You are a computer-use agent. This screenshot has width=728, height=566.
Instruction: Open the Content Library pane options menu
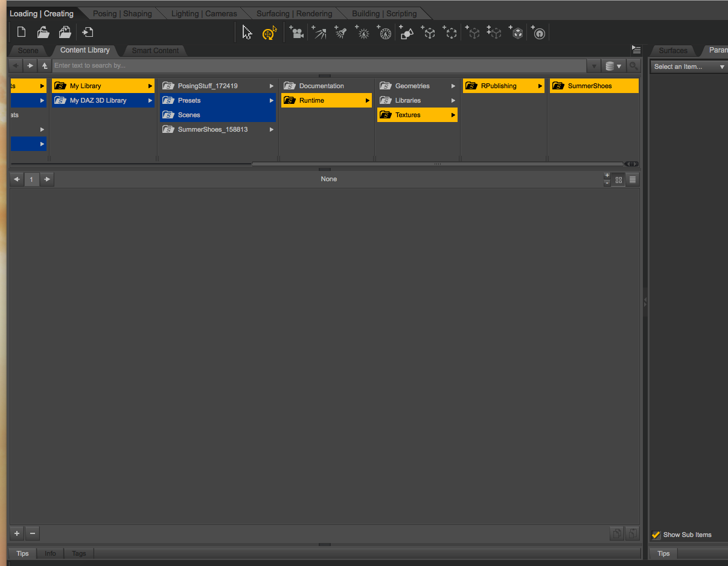click(x=636, y=50)
